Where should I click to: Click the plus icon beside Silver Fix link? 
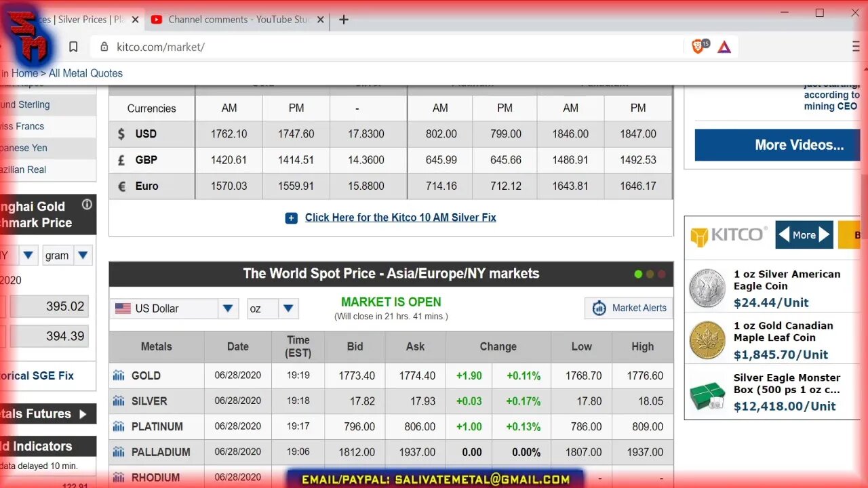(291, 218)
